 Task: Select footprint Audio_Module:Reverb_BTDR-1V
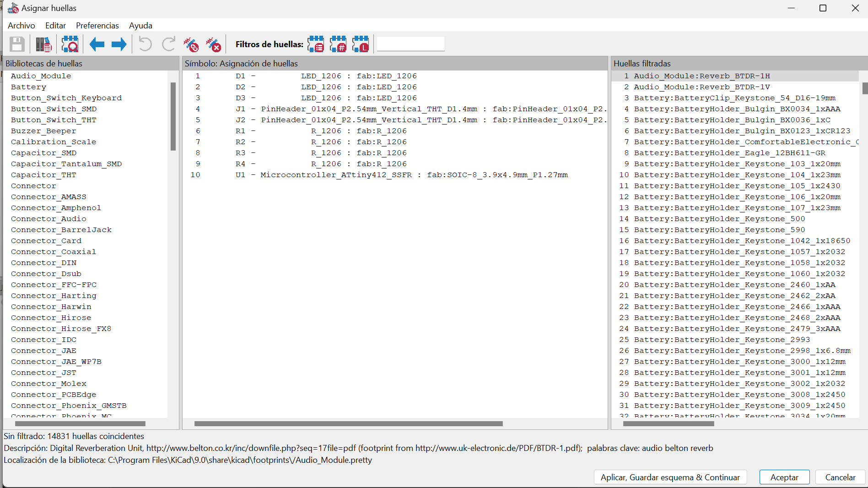point(735,87)
